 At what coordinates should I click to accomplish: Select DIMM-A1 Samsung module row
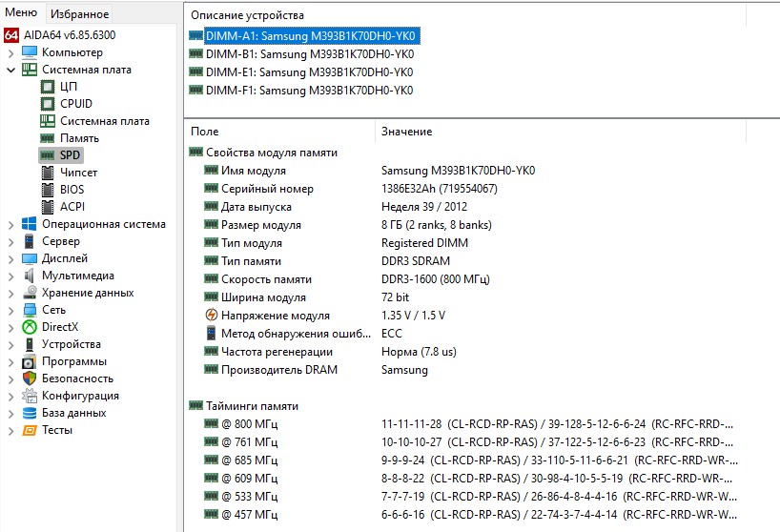304,36
